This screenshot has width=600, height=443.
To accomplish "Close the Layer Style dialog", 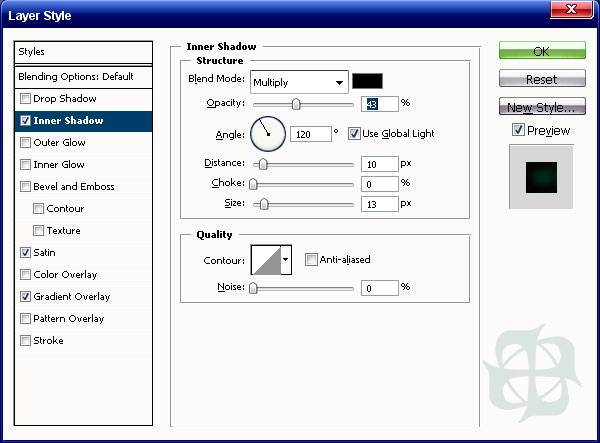I will pyautogui.click(x=571, y=9).
